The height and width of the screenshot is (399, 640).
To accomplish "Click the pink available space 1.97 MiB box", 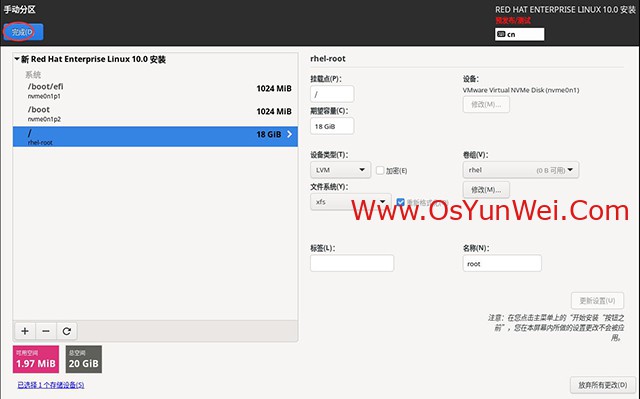I will point(36,359).
